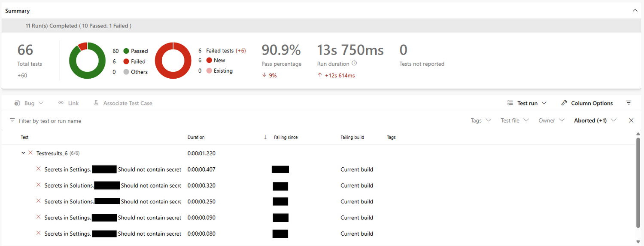Clear filters with the X icon
This screenshot has width=644, height=246.
coord(631,120)
